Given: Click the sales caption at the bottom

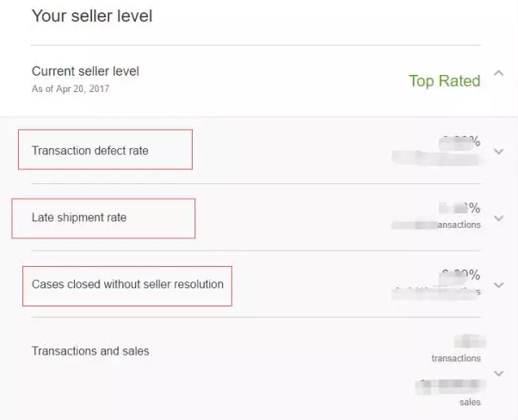Looking at the screenshot, I should tap(470, 402).
